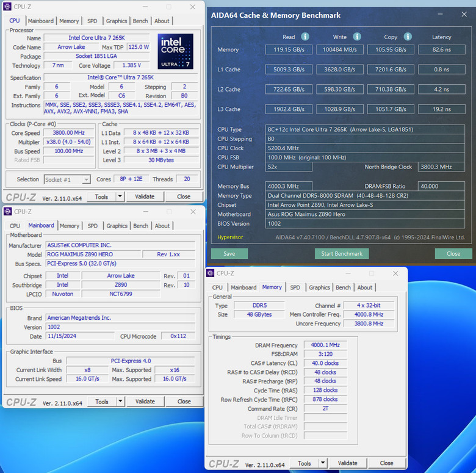Screen dimensions: 476x473
Task: Click the Motherboard field Asus ROG Maximus Z890 Hero
Action: (x=365, y=214)
